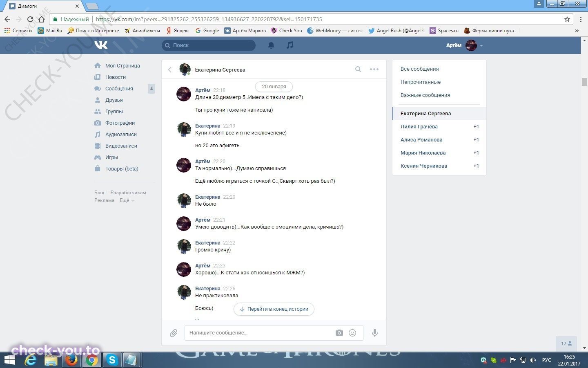This screenshot has height=368, width=588.
Task: Open the Алиса Романова dialog
Action: tap(439, 140)
